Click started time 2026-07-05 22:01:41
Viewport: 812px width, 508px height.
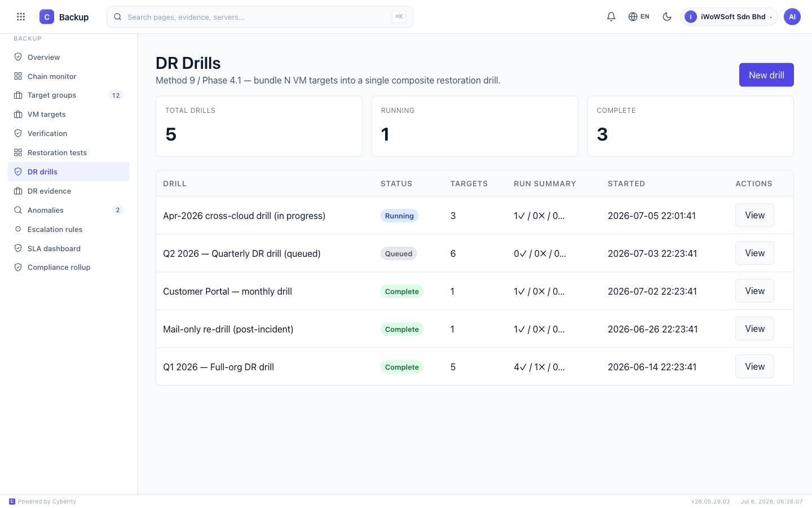point(652,216)
